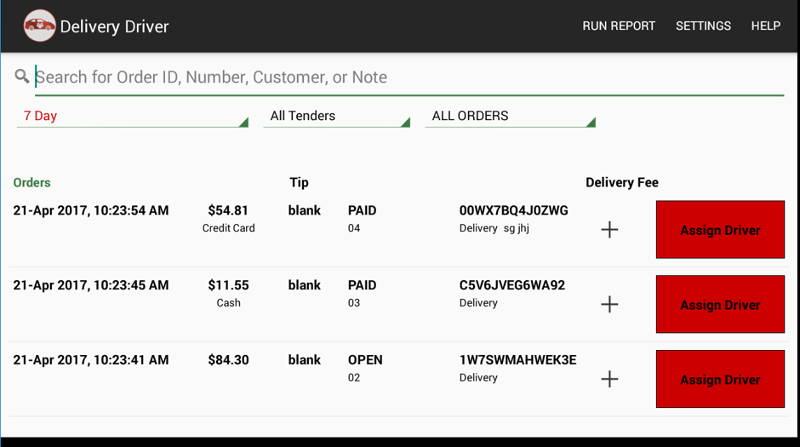Assign Driver to the $11.55 cash order

pyautogui.click(x=720, y=305)
